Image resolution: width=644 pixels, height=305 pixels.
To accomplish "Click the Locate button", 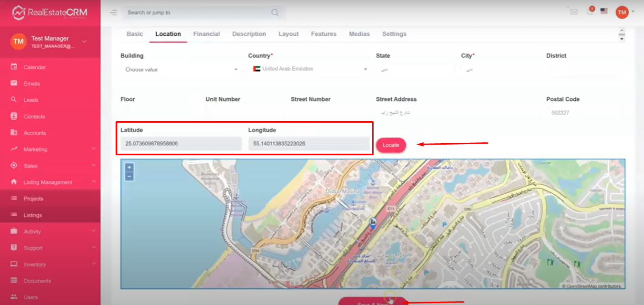I will coord(391,145).
